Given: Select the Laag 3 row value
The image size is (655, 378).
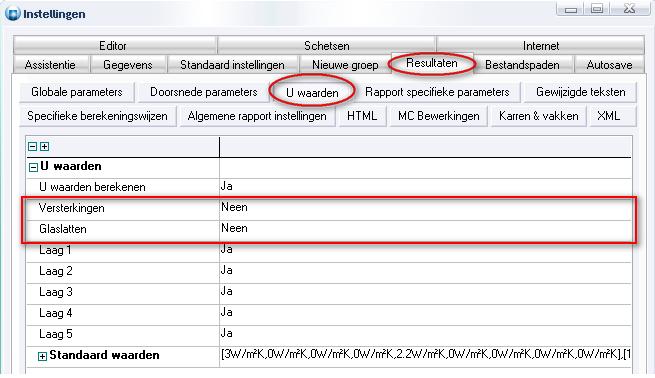Looking at the screenshot, I should pos(425,291).
